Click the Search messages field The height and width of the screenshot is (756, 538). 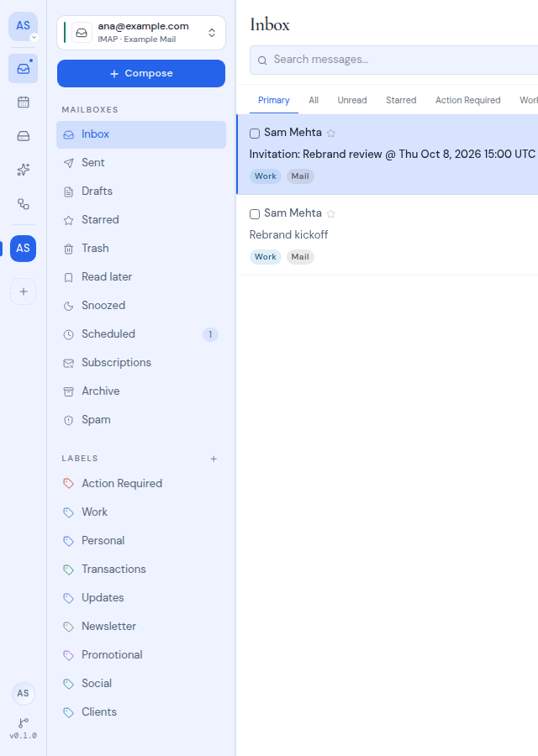click(x=393, y=60)
